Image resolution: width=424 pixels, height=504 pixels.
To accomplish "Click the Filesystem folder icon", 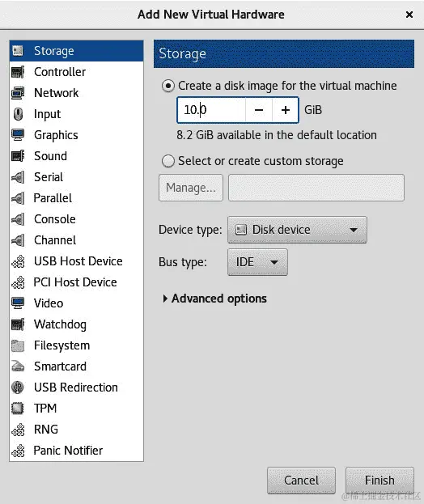I will point(18,345).
